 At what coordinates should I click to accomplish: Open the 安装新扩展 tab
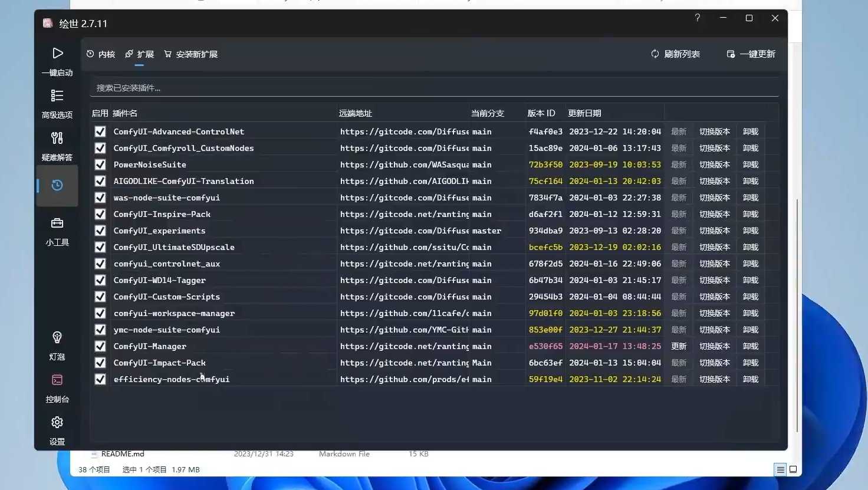[191, 54]
